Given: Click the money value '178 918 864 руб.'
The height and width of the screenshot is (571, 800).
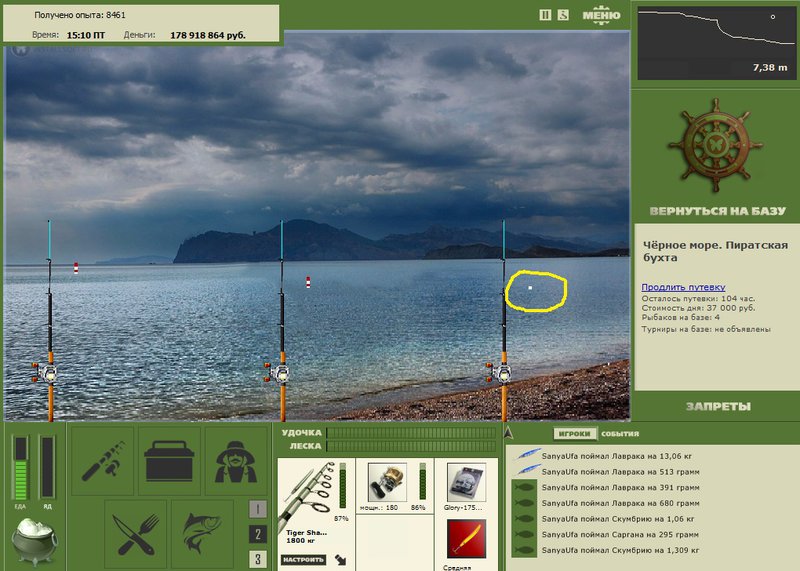Looking at the screenshot, I should pyautogui.click(x=208, y=35).
